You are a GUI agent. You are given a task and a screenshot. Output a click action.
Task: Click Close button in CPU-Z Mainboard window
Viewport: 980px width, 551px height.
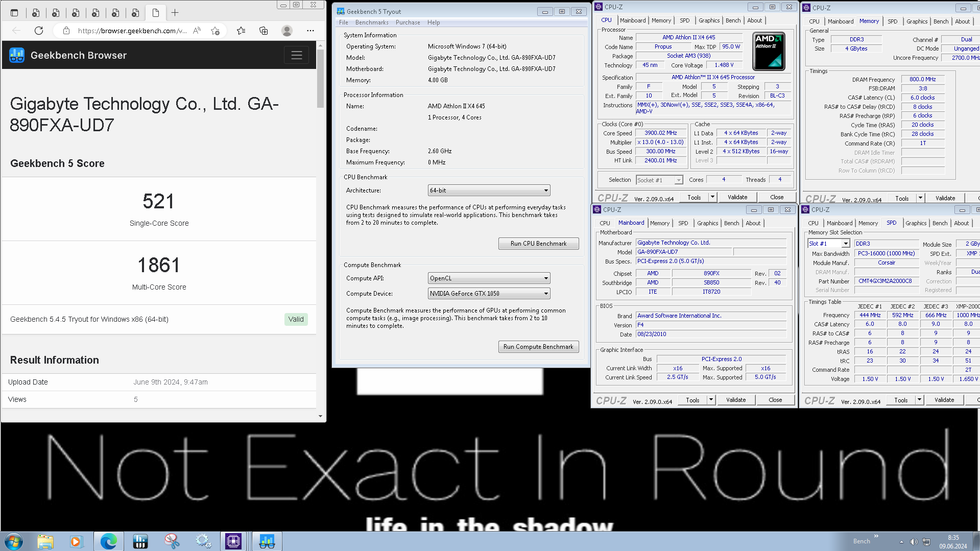(x=775, y=400)
